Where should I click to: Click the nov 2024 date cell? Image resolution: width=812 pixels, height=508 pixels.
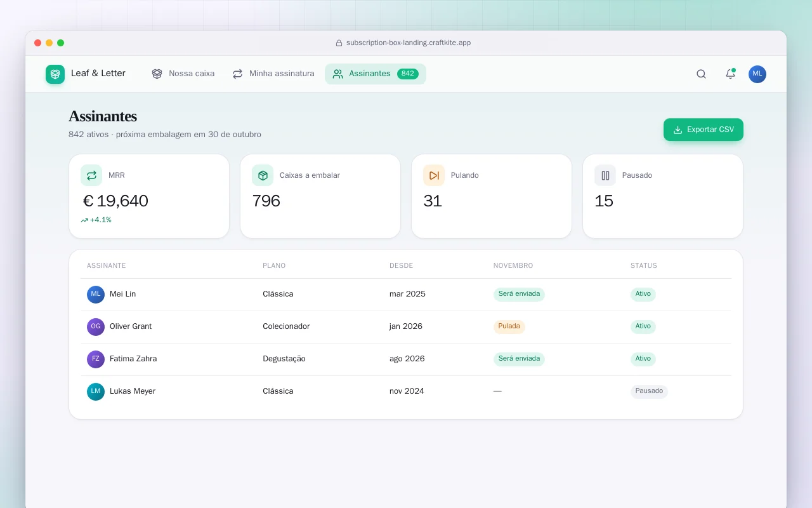(407, 391)
